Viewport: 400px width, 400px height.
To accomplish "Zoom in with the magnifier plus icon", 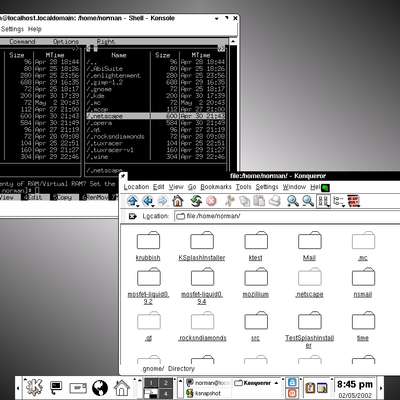I will (x=293, y=201).
